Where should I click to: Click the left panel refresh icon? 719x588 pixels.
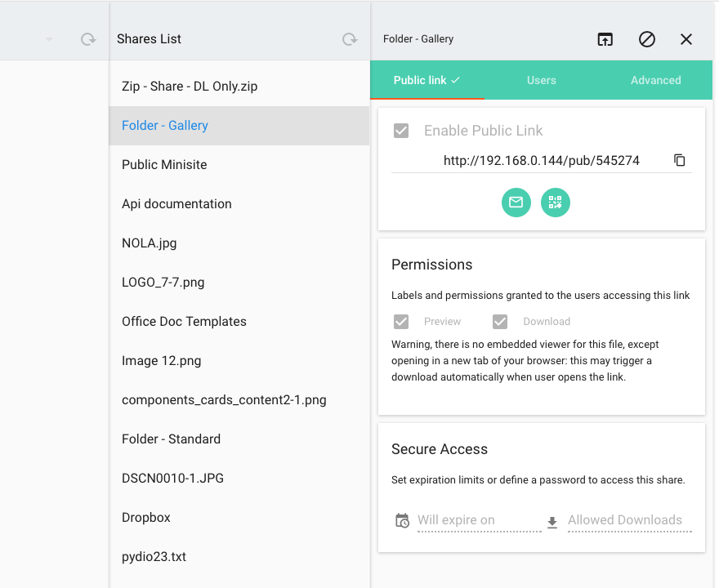coord(88,39)
